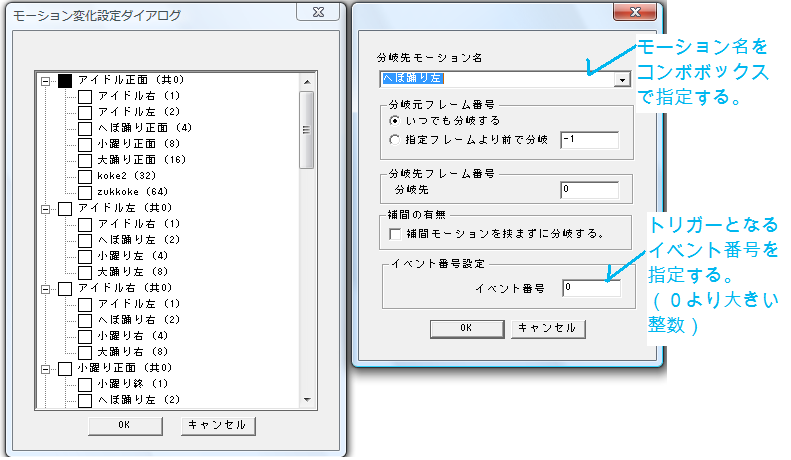791x460 pixels.
Task: Check the アイドル左 (2) checkbox
Action: point(85,112)
